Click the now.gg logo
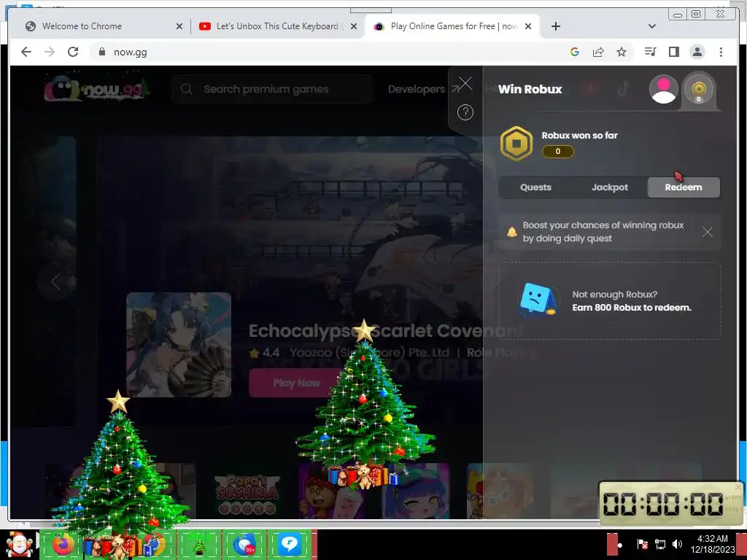Image resolution: width=747 pixels, height=560 pixels. tap(97, 88)
